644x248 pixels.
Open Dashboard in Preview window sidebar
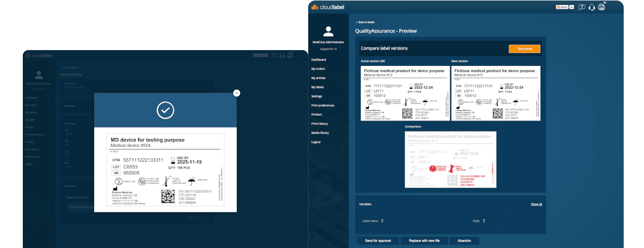pos(319,60)
